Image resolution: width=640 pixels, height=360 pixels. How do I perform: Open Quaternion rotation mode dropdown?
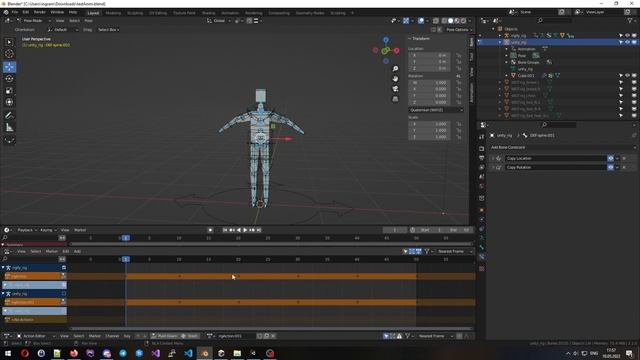point(436,110)
